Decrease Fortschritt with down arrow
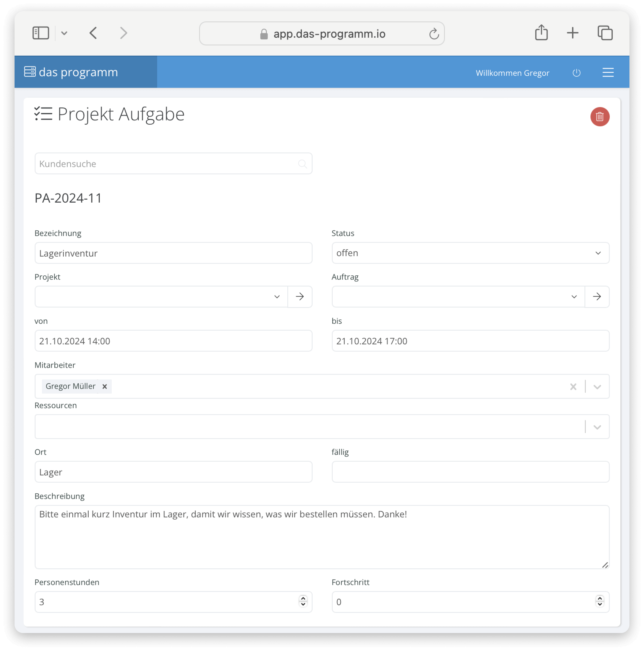644x651 pixels. point(599,605)
